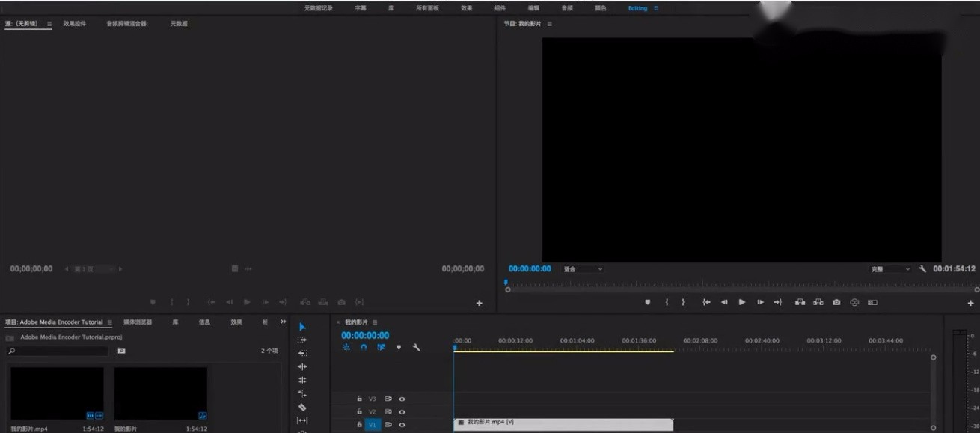Toggle timeline Snap magnet button

coord(364,347)
